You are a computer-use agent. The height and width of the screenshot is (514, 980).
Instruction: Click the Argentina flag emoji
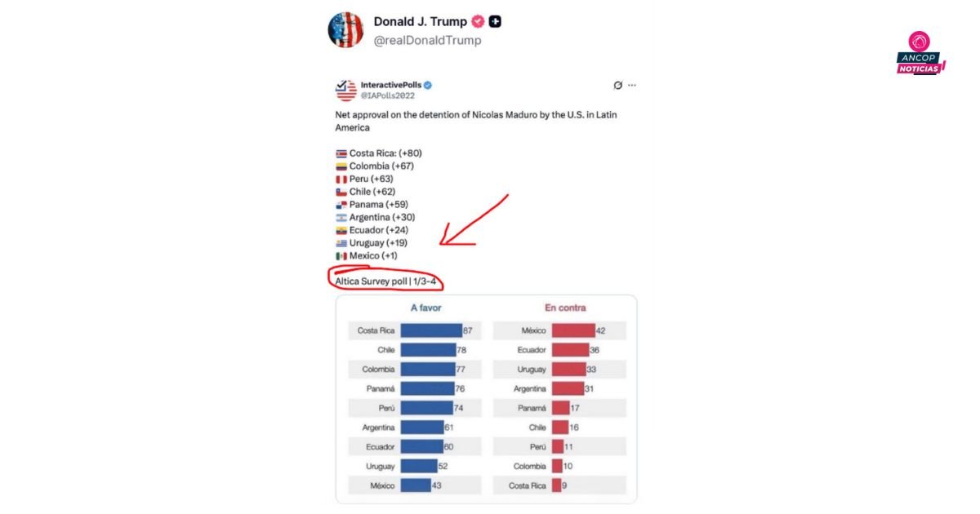click(341, 218)
